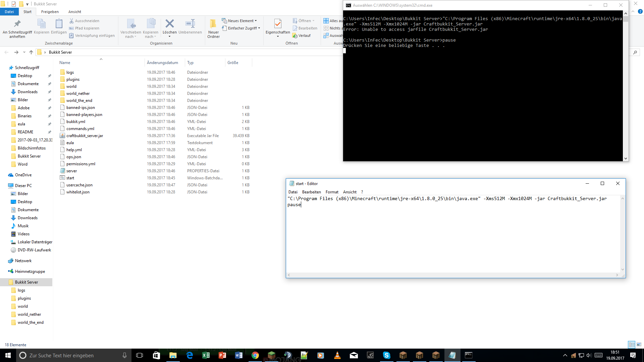Click the Cortana microphone icon
The width and height of the screenshot is (644, 362).
(x=125, y=355)
